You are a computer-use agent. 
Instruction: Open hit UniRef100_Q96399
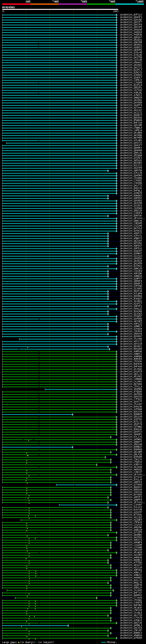click(131, 42)
